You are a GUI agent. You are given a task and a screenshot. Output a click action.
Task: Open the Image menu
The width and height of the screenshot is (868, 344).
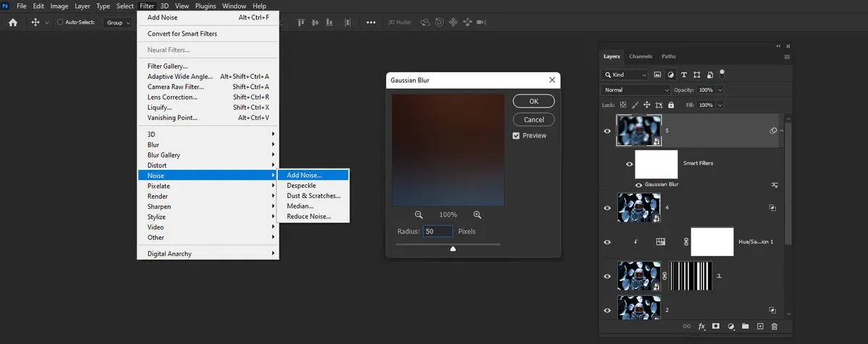point(59,6)
